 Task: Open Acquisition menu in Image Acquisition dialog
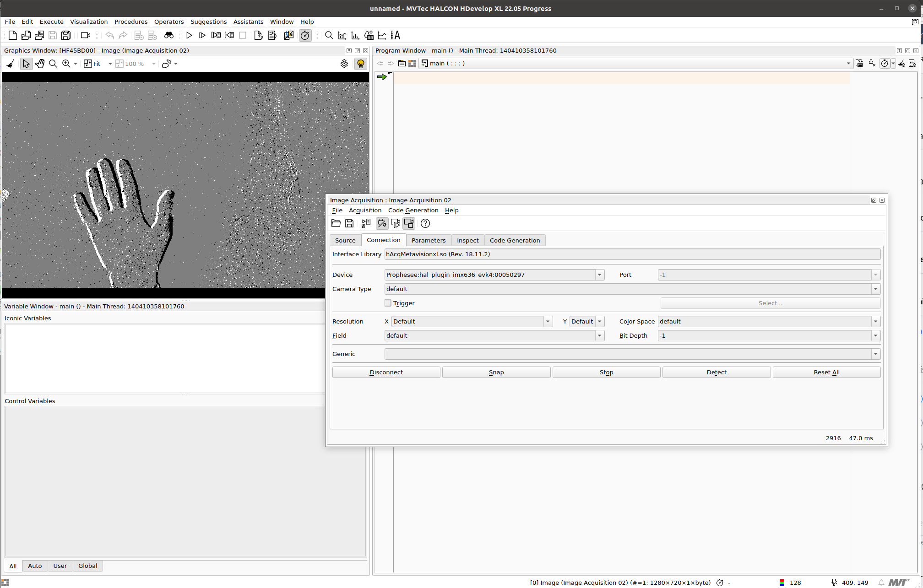pyautogui.click(x=365, y=210)
